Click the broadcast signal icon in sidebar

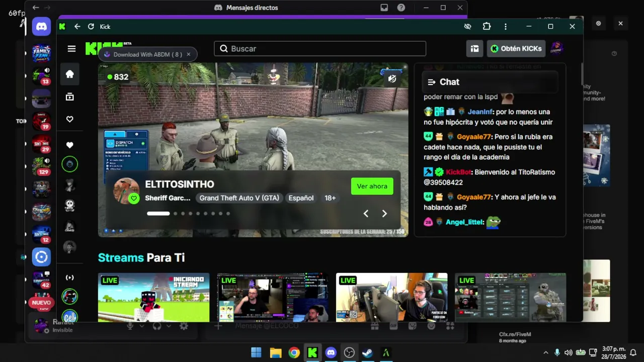coord(70,278)
